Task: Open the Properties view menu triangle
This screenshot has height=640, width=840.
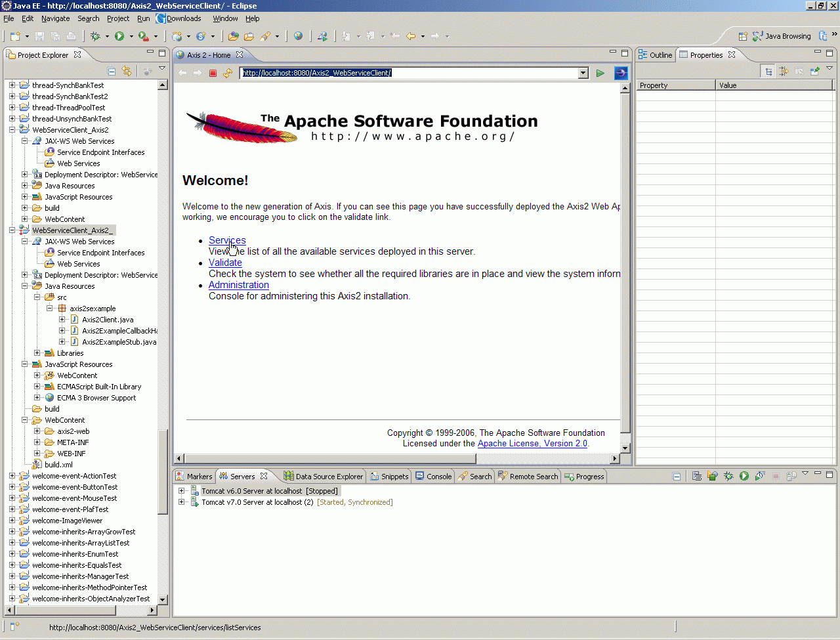Action: click(x=829, y=69)
